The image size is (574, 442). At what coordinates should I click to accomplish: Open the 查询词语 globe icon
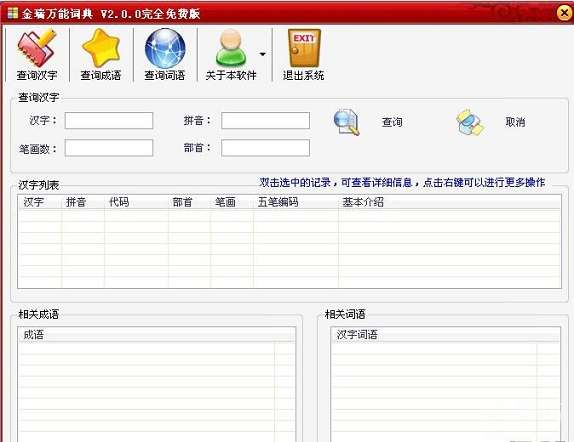click(x=165, y=48)
